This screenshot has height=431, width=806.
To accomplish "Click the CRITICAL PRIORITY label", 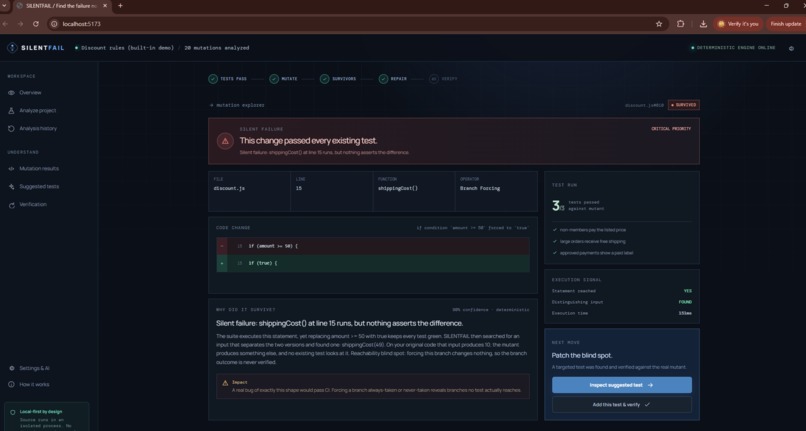I will [x=671, y=129].
